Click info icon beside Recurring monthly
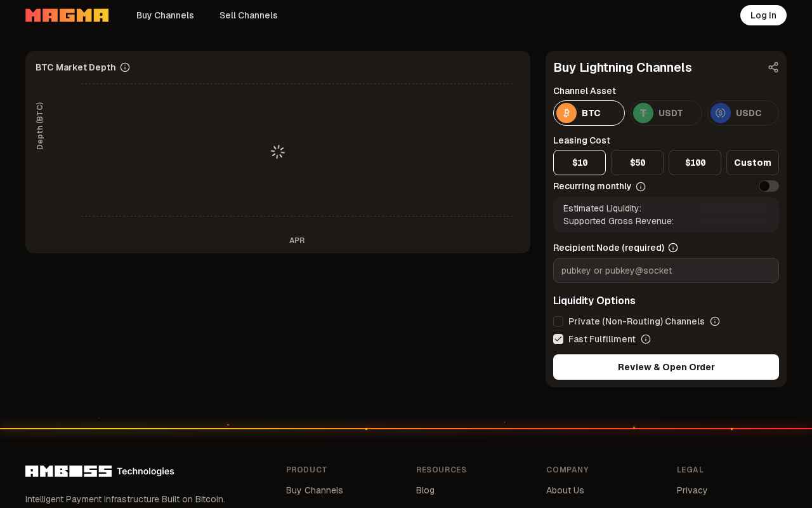This screenshot has height=508, width=812. tap(641, 187)
